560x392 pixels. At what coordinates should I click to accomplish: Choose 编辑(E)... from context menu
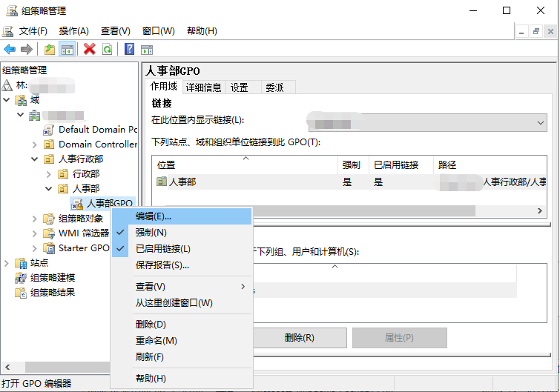coord(182,216)
